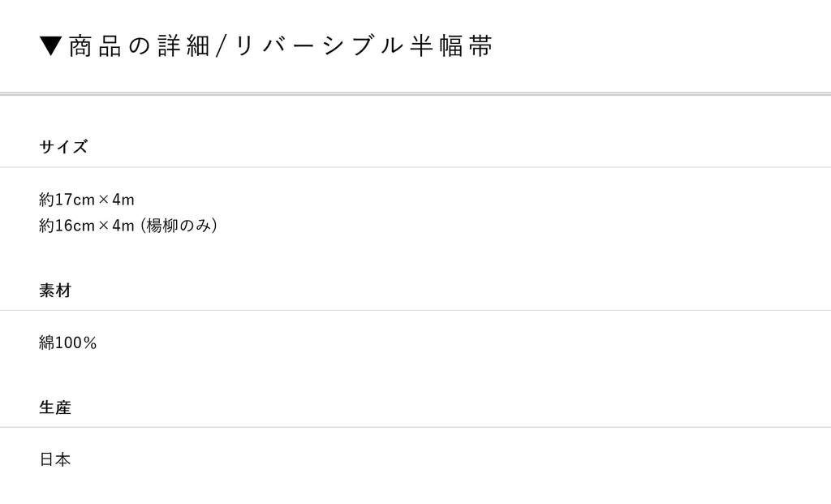Click the (楊柳のみ) note
The width and height of the screenshot is (831, 504).
click(x=179, y=226)
